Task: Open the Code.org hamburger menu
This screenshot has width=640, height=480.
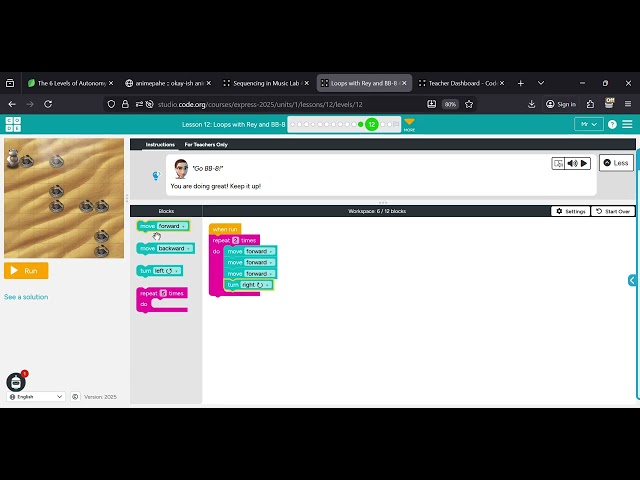Action: (627, 124)
